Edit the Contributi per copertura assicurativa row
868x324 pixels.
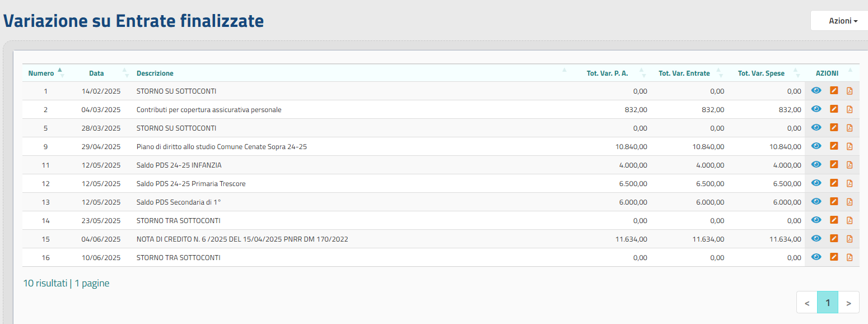click(x=834, y=109)
